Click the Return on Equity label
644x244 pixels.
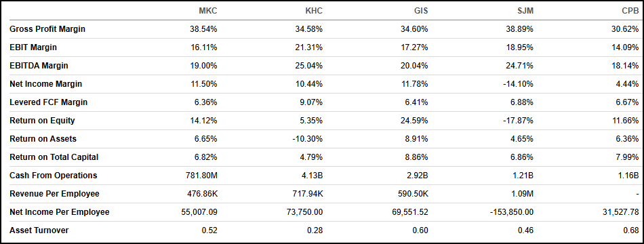(42, 121)
